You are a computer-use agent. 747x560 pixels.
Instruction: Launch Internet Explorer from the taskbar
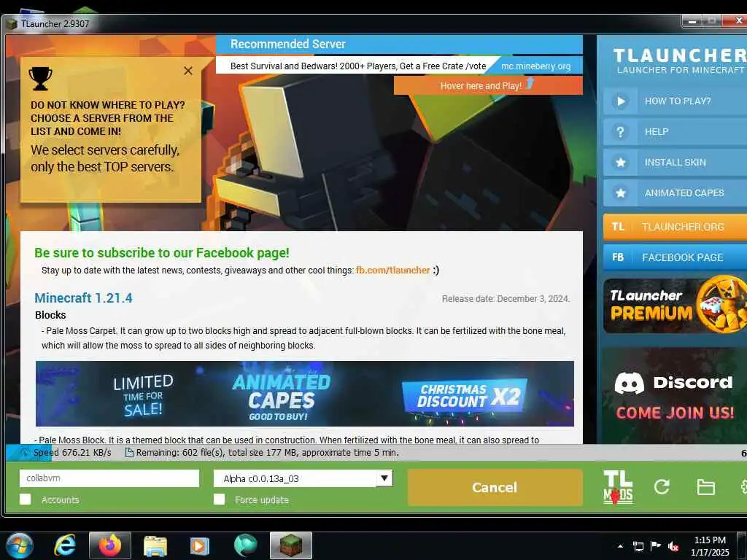click(65, 545)
